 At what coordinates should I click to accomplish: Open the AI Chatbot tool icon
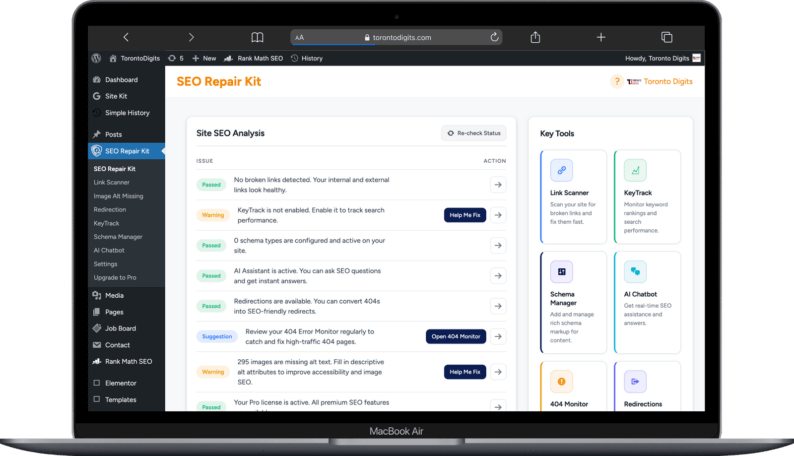[x=634, y=271]
